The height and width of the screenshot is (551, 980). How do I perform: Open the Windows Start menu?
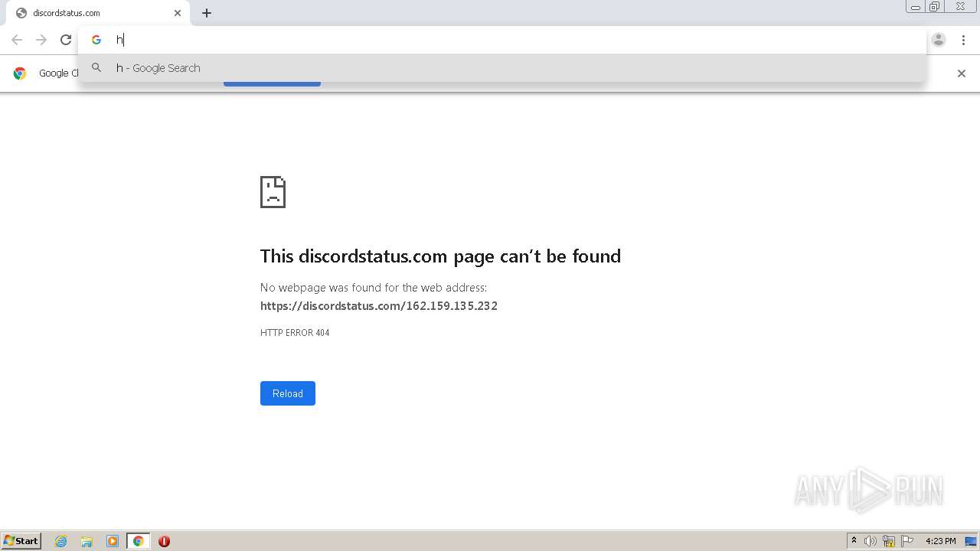pos(21,541)
